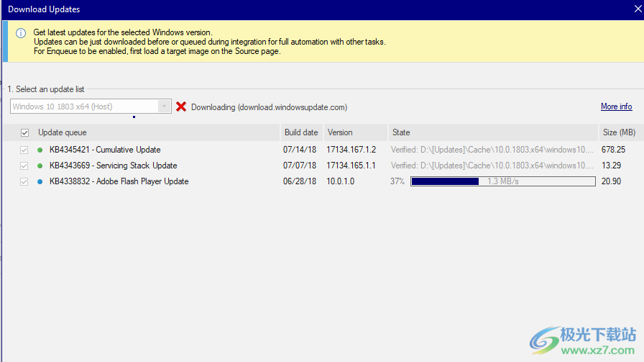
Task: Click the Downloading (download.windowsupdate.com) status text
Action: point(269,107)
